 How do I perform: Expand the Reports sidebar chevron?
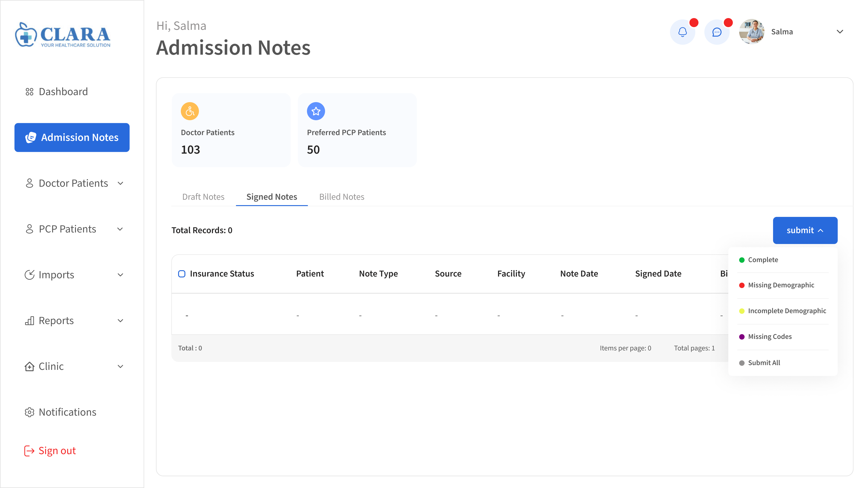[120, 321]
